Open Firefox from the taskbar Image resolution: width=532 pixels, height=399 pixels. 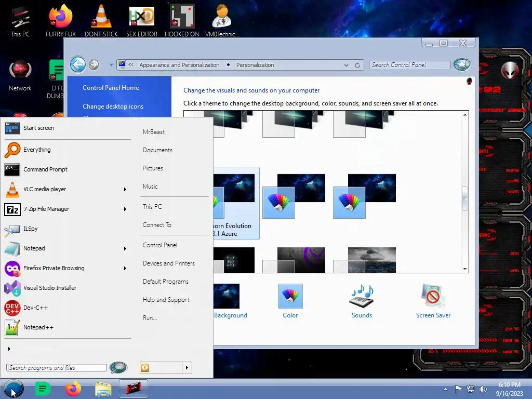coord(73,389)
